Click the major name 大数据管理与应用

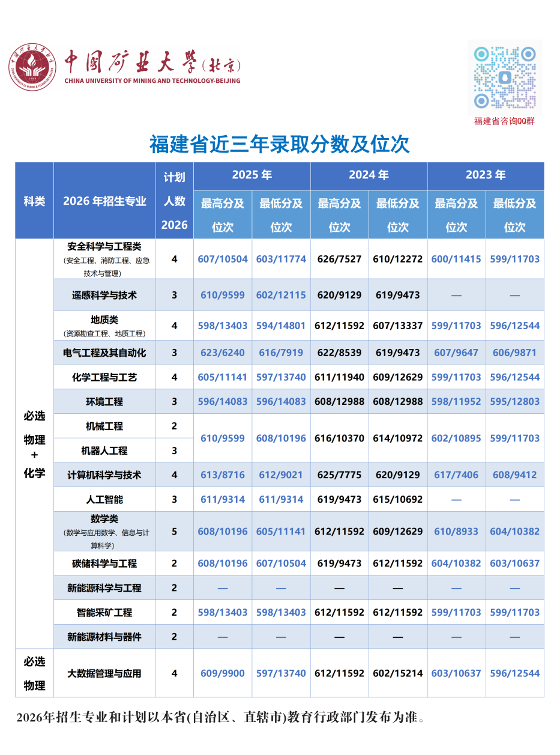(x=104, y=673)
